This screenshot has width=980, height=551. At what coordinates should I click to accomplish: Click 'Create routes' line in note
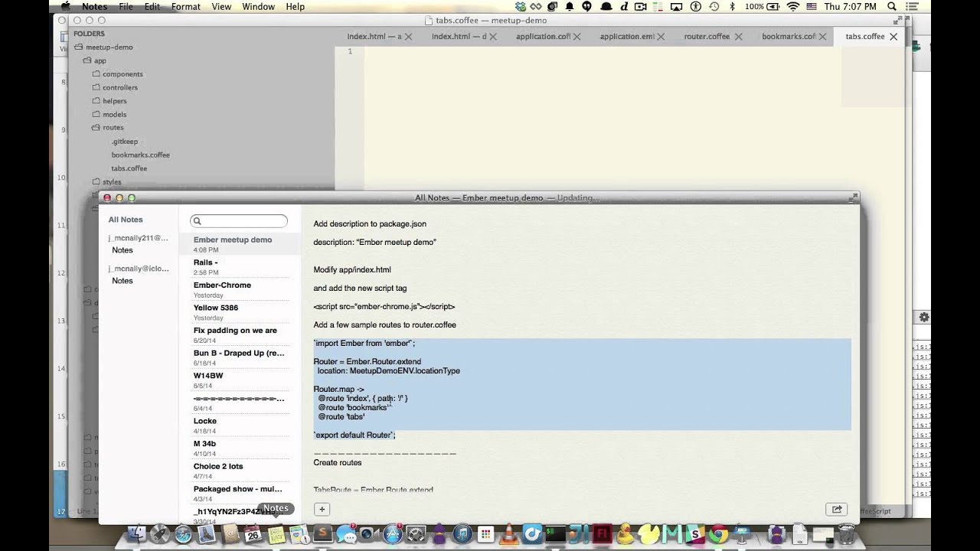[337, 462]
